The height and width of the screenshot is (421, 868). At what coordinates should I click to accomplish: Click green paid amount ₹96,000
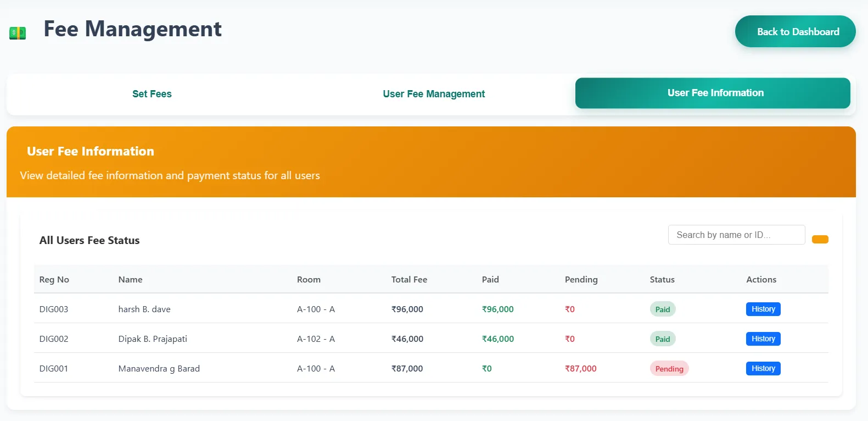498,309
